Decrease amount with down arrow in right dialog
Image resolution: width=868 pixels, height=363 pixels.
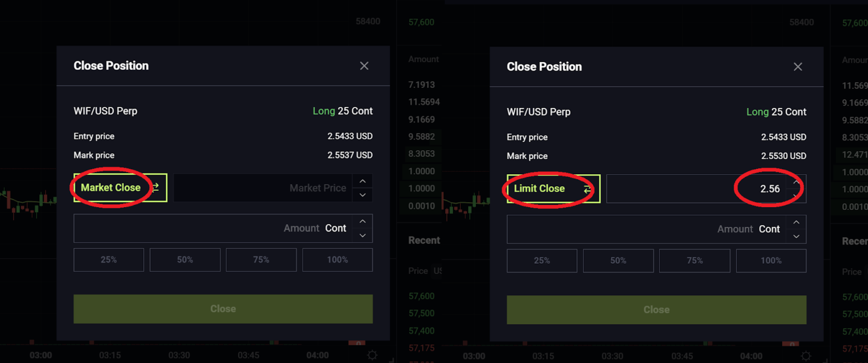pyautogui.click(x=796, y=236)
